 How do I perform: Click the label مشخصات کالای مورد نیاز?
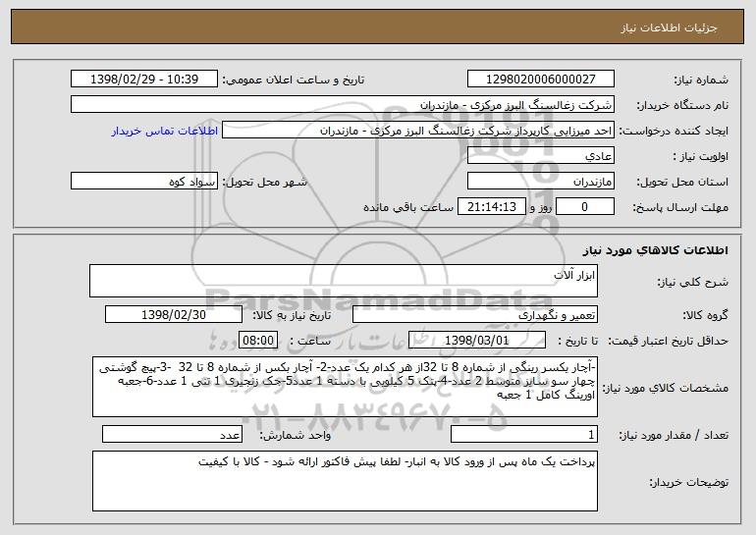pos(666,388)
